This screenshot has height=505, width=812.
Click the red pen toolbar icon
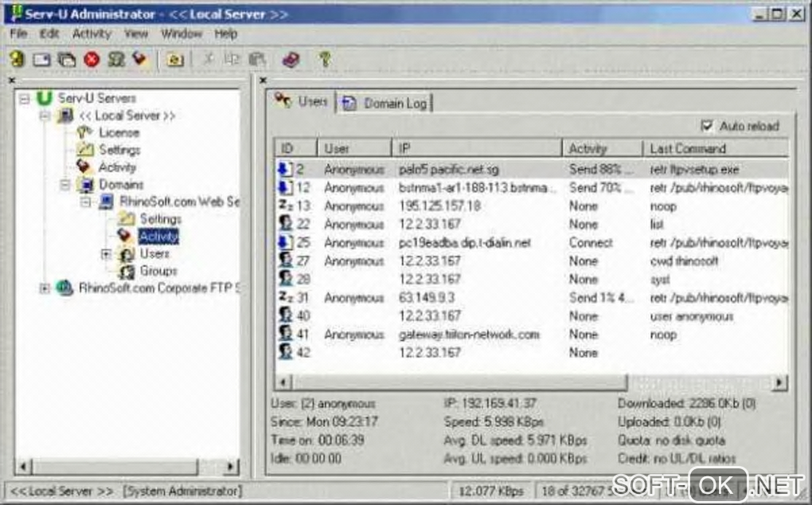140,58
